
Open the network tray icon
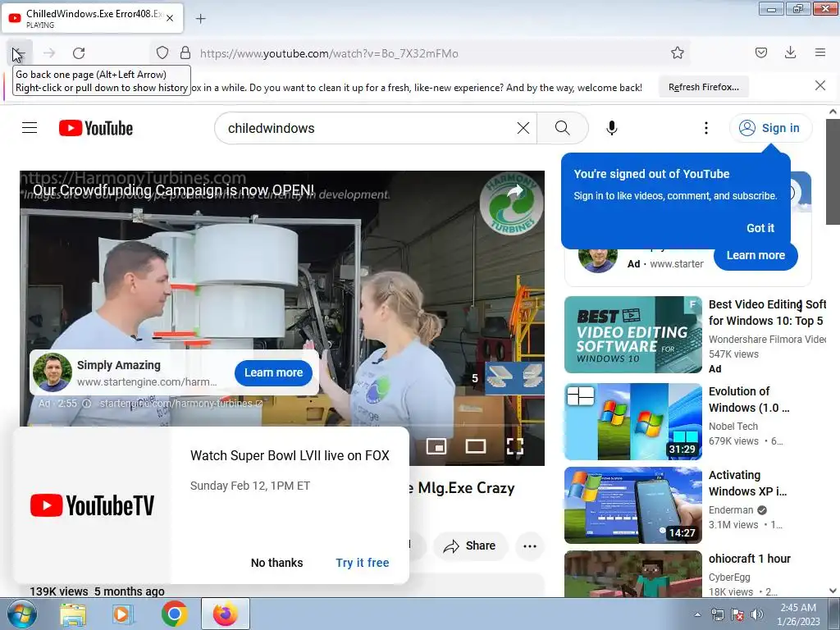pyautogui.click(x=717, y=614)
